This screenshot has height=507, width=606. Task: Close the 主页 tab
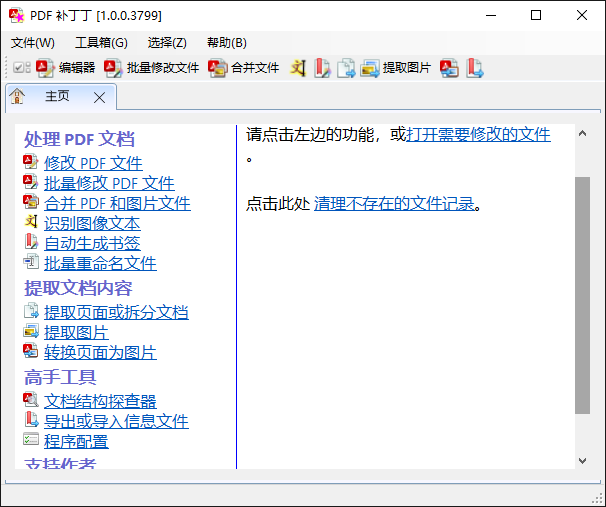click(x=99, y=97)
